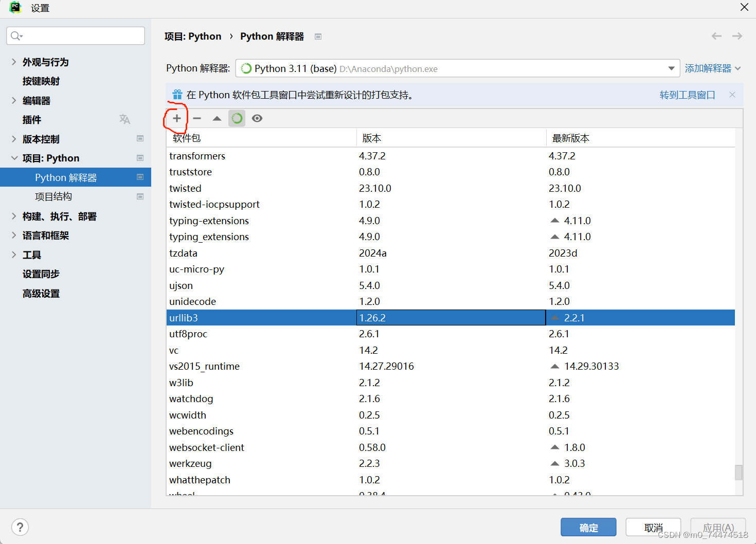
Task: Click the upgrade arrow for websocket-client 1.8.0
Action: pyautogui.click(x=554, y=447)
